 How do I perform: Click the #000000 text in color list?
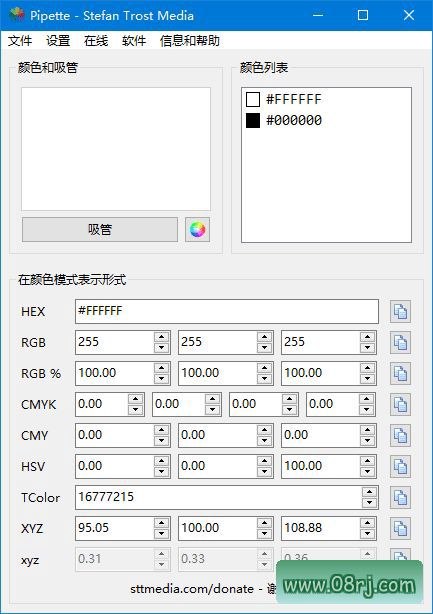point(294,121)
